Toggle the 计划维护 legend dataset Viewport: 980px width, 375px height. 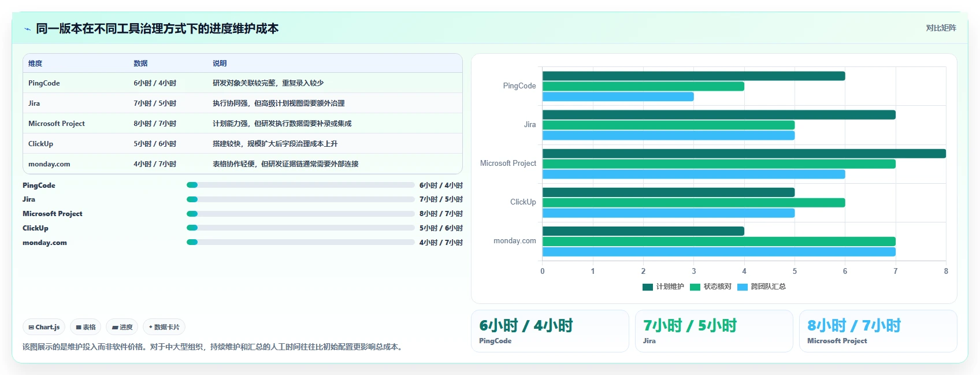(x=663, y=287)
